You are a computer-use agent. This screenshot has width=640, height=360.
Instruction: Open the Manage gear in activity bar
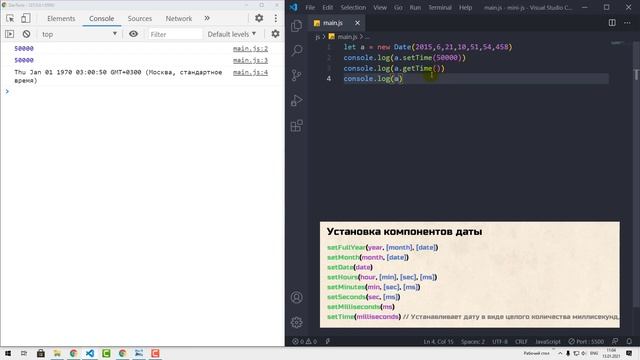(x=297, y=322)
